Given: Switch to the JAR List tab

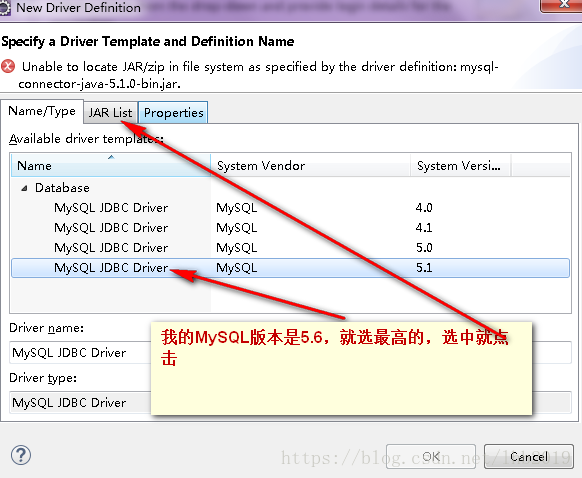Looking at the screenshot, I should point(110,112).
